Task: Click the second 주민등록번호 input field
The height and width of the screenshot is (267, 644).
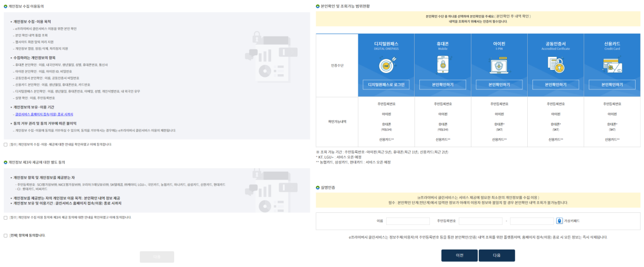Action: coord(532,221)
